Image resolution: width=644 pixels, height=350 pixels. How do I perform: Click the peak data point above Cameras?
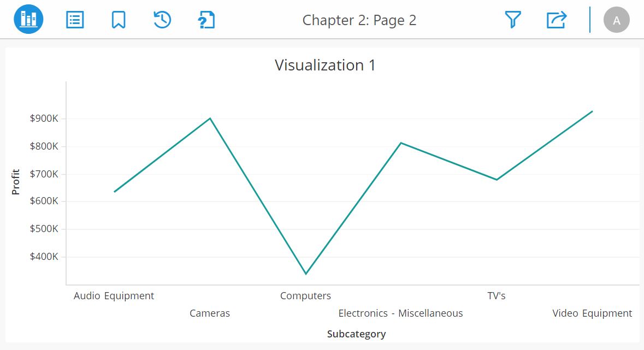pyautogui.click(x=210, y=118)
